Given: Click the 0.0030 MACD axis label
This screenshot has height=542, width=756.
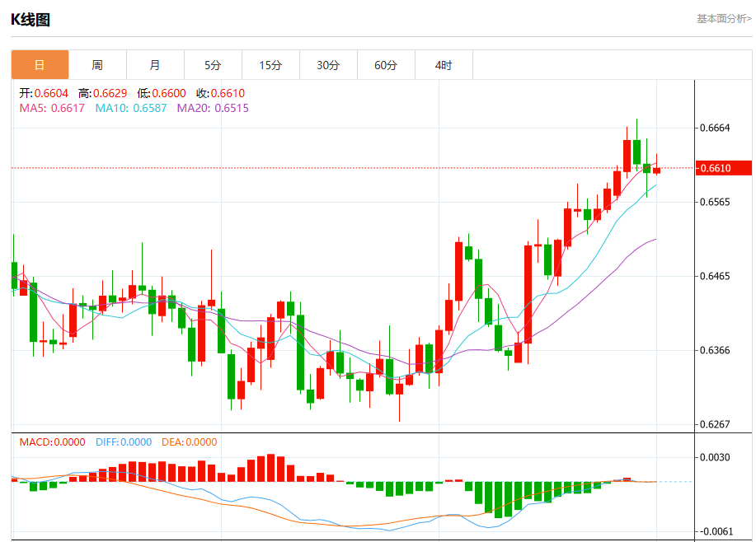Looking at the screenshot, I should click(715, 457).
